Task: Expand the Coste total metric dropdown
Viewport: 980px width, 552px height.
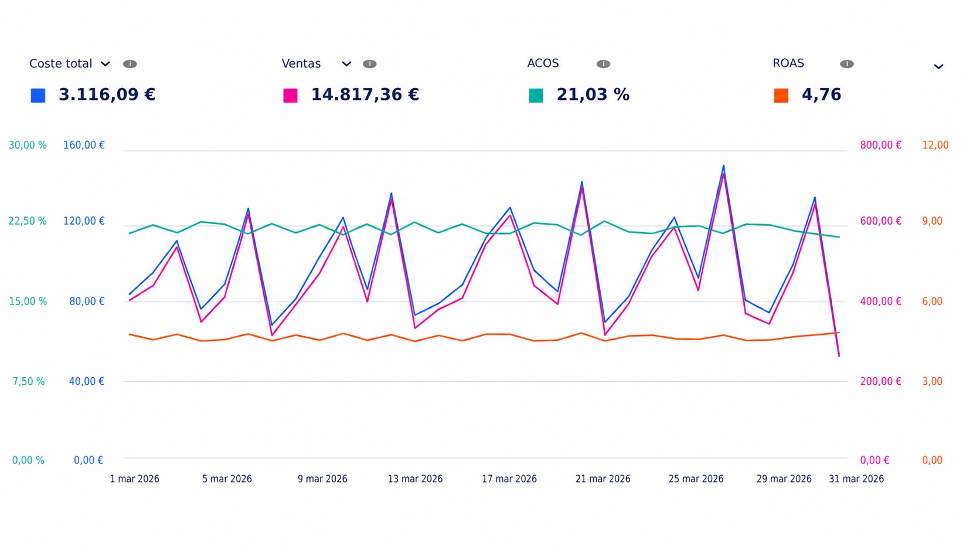Action: (x=106, y=64)
